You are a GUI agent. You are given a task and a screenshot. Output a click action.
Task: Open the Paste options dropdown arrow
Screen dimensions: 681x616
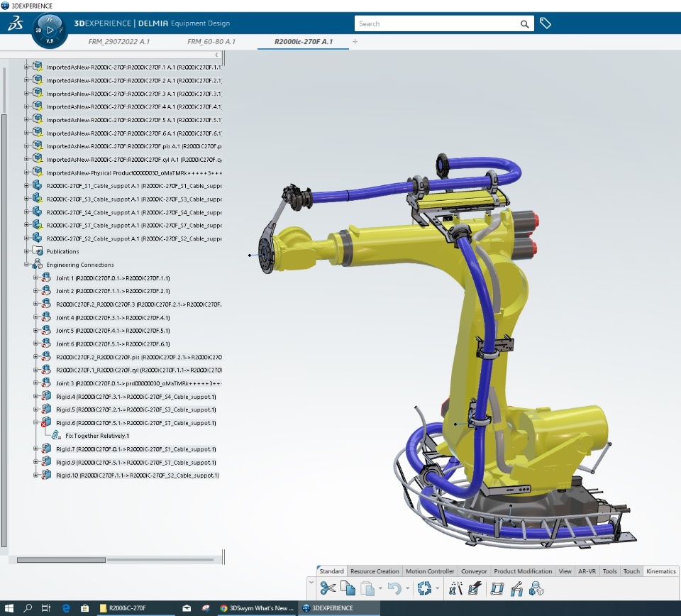click(x=380, y=588)
